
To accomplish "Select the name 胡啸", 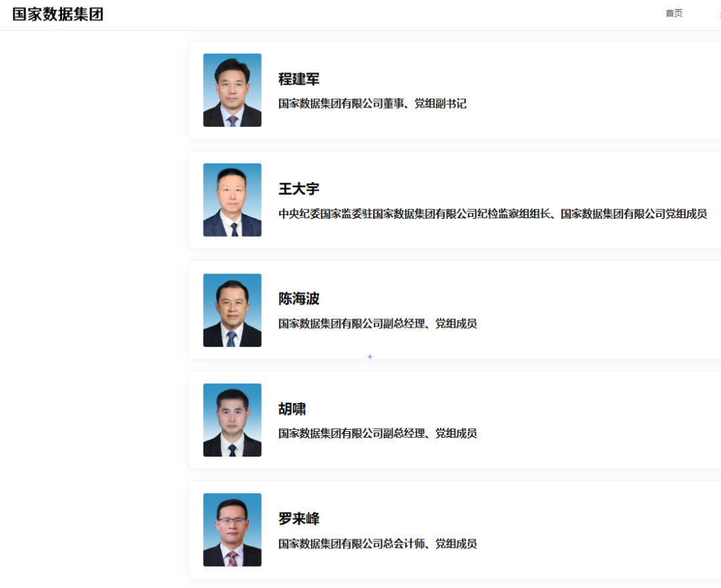I will click(x=292, y=409).
